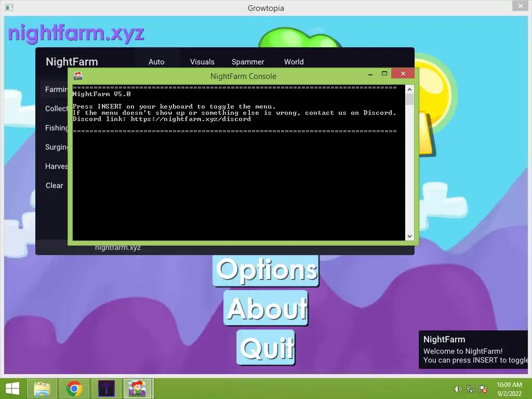Click the NightFarm V5.0 console line
Viewport: 532px width, 399px height.
tap(101, 94)
